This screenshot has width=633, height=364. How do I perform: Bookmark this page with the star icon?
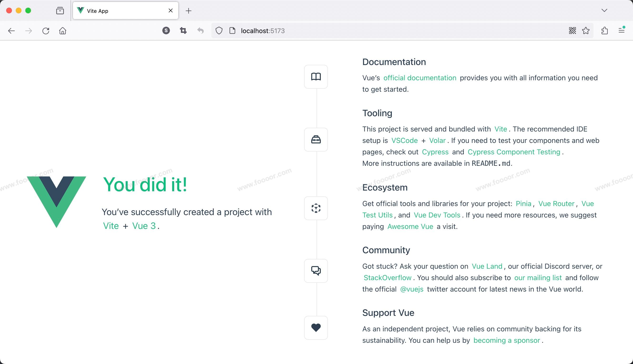coord(586,31)
